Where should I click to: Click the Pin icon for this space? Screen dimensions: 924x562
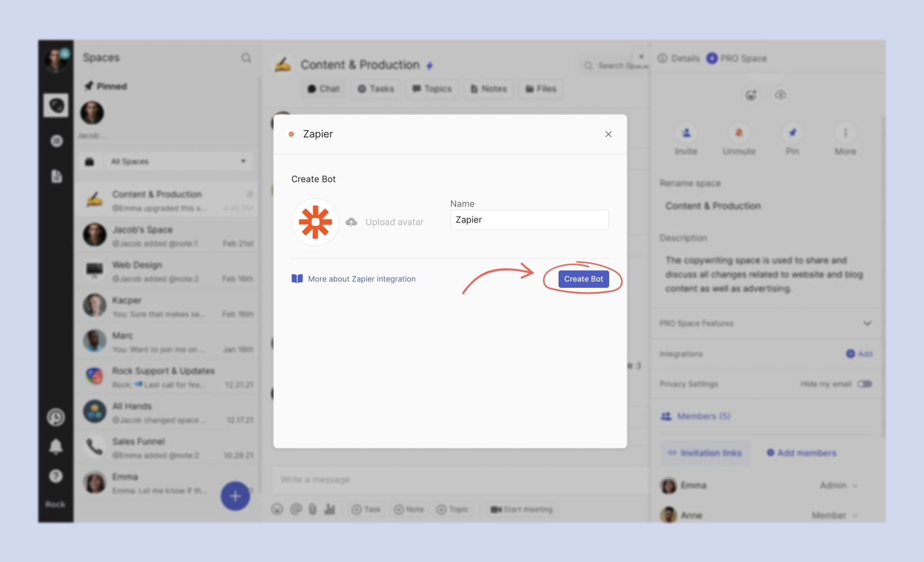(x=792, y=133)
